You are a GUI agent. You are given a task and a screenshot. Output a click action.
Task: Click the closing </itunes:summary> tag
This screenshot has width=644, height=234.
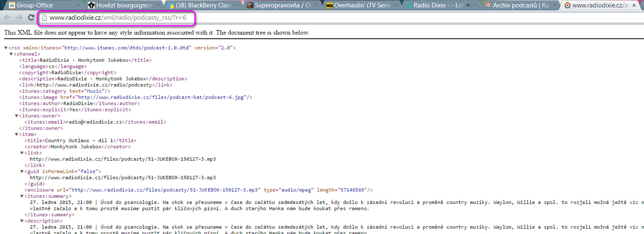tap(49, 215)
